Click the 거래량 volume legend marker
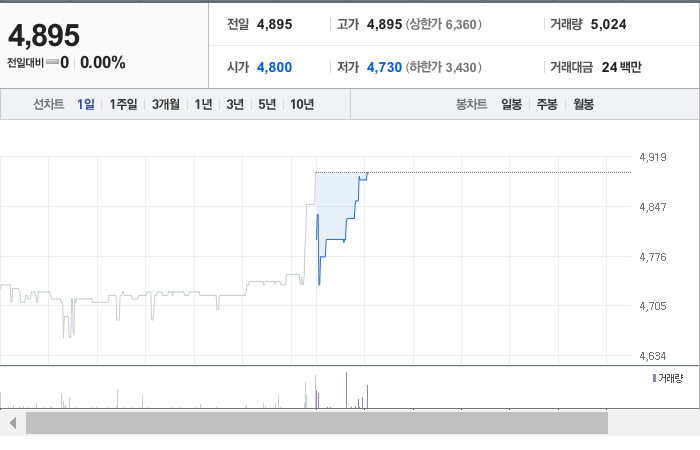700x450 pixels. (x=654, y=379)
